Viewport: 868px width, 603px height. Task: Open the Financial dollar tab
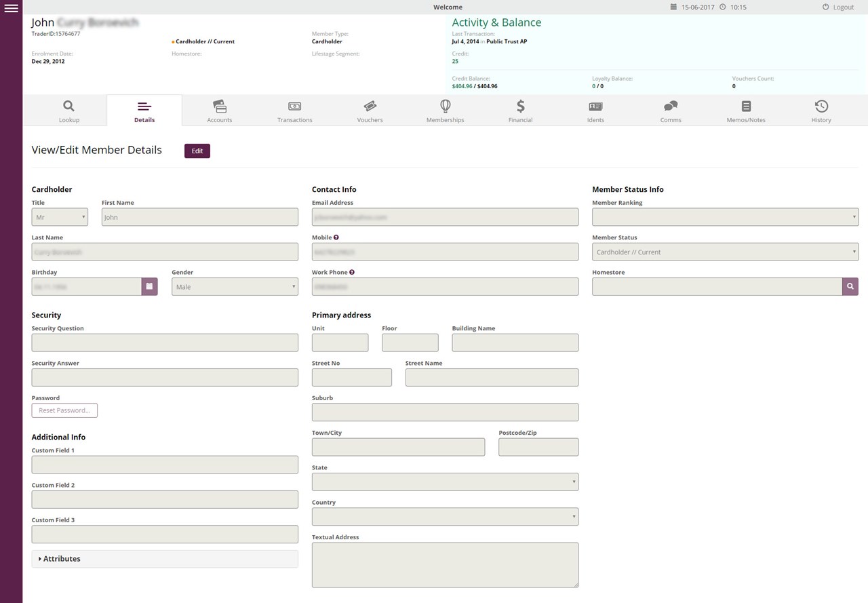[520, 111]
